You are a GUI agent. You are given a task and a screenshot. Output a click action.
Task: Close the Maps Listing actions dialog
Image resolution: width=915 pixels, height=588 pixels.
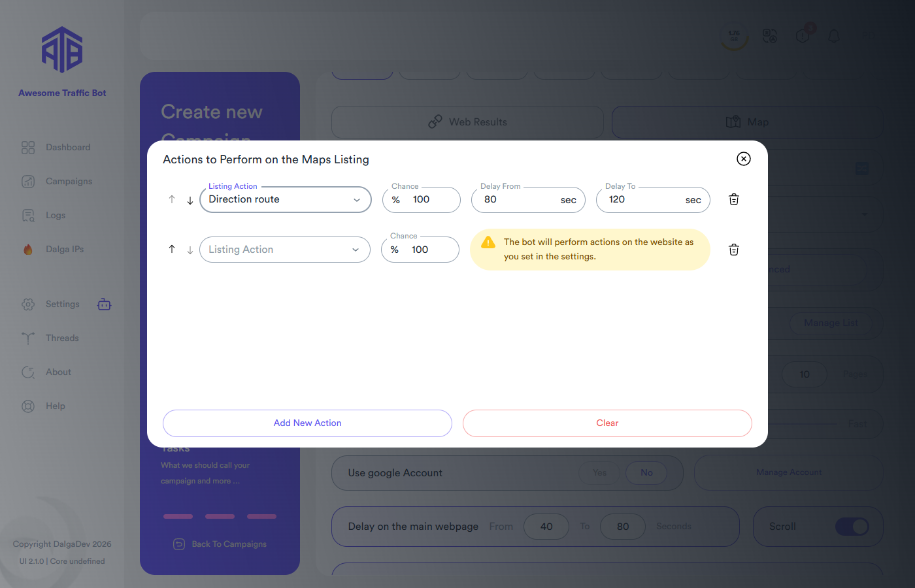coord(743,159)
